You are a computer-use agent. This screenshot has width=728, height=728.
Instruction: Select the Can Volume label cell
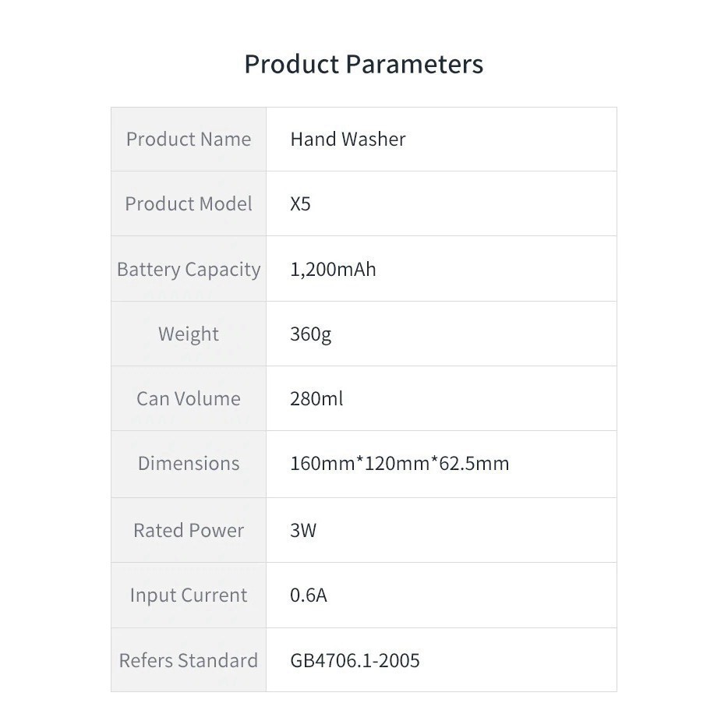[189, 399]
